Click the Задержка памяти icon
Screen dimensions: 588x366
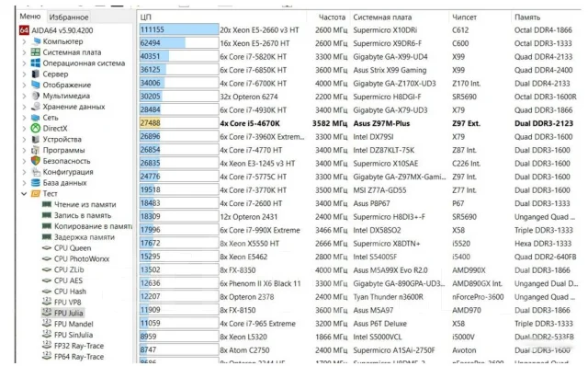tap(47, 237)
